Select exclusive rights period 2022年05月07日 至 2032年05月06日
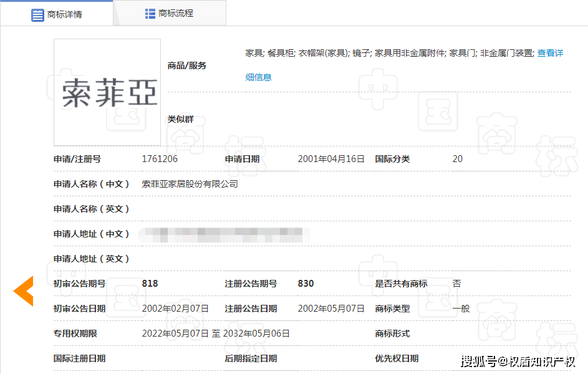 pyautogui.click(x=216, y=333)
